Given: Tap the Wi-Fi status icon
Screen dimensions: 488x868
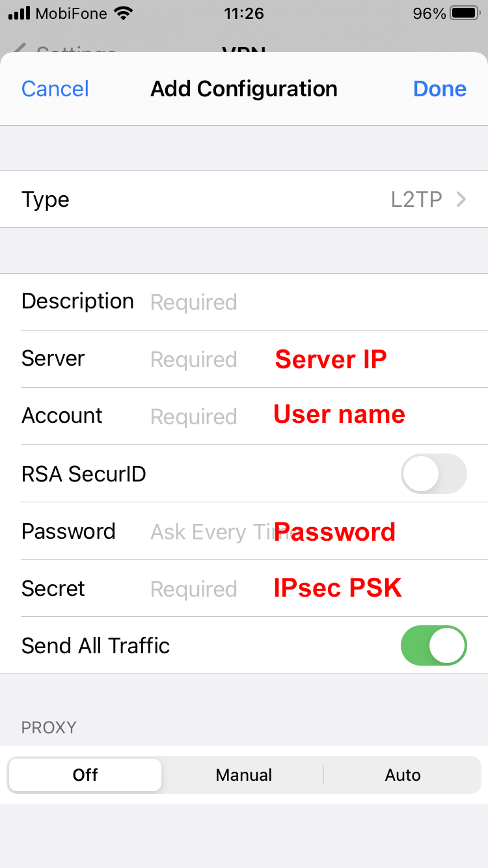Looking at the screenshot, I should [x=122, y=13].
